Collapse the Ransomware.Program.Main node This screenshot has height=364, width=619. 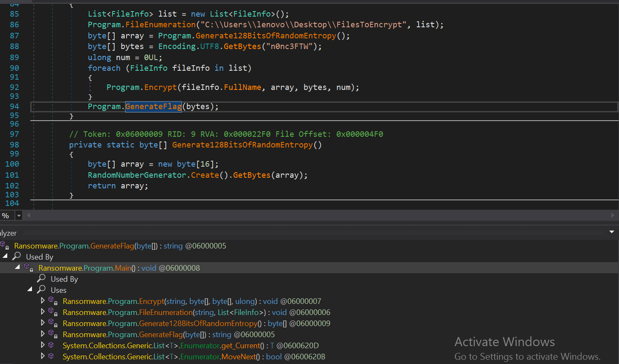click(17, 267)
